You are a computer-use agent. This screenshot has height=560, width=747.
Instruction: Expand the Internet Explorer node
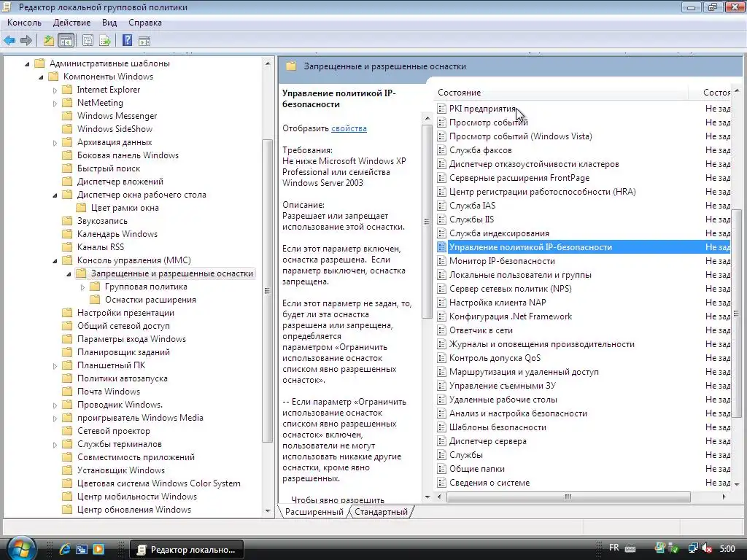pos(55,90)
